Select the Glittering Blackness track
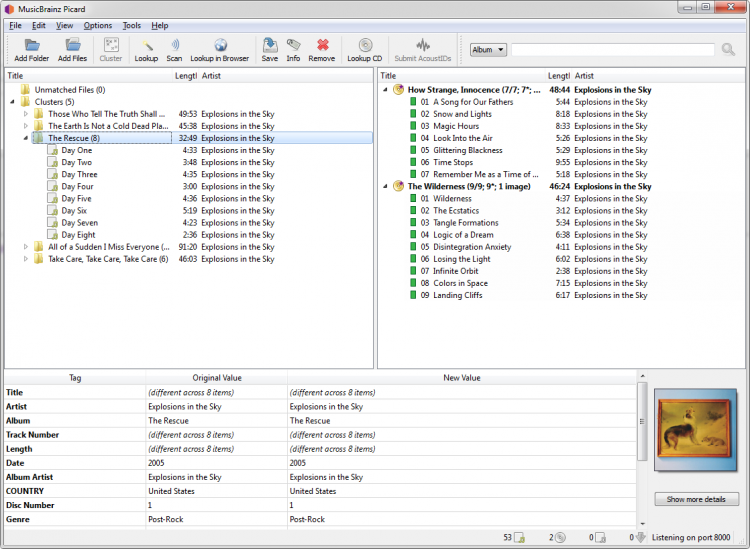This screenshot has width=750, height=549. [468, 150]
